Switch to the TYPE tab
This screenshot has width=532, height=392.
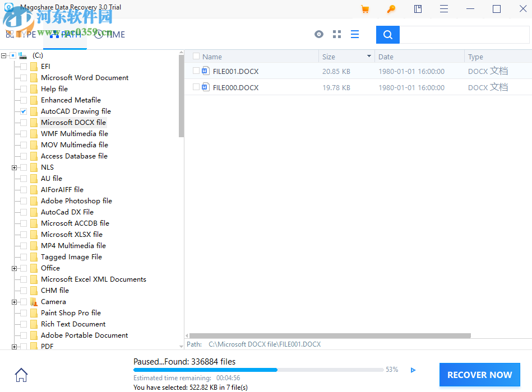point(21,34)
